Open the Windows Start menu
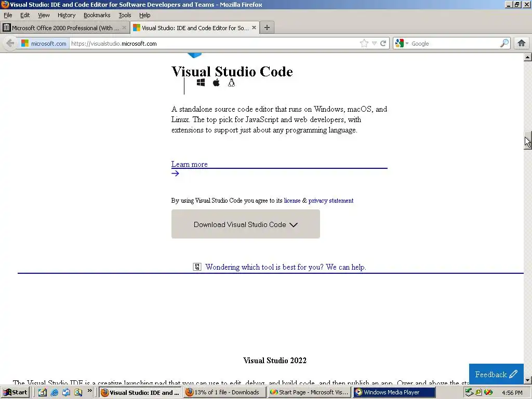 (x=15, y=392)
